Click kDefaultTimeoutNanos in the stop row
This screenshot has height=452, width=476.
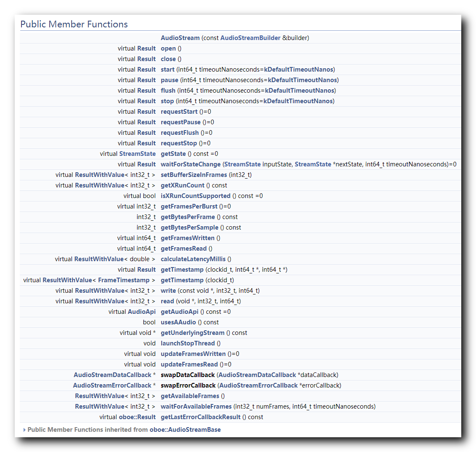pos(298,101)
